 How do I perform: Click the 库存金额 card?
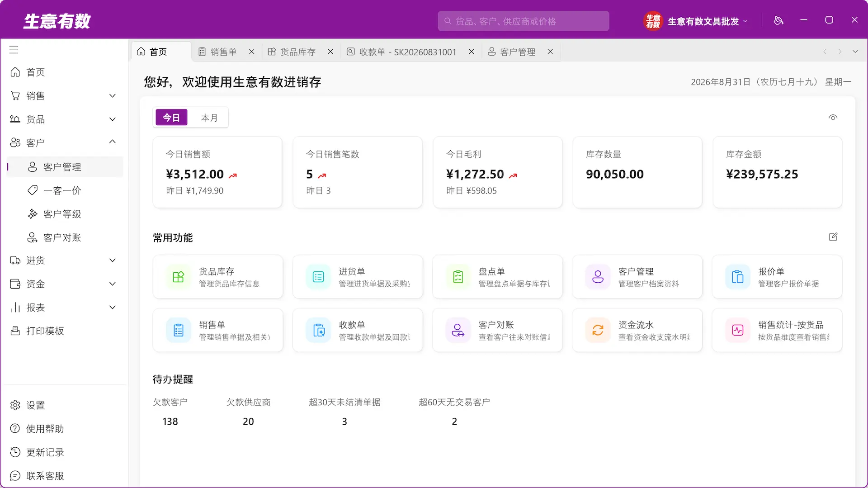click(x=778, y=172)
